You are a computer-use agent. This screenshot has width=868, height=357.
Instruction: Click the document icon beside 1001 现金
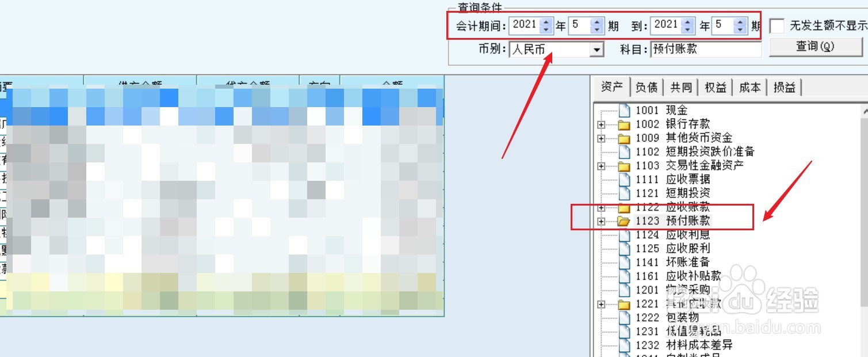click(x=624, y=110)
